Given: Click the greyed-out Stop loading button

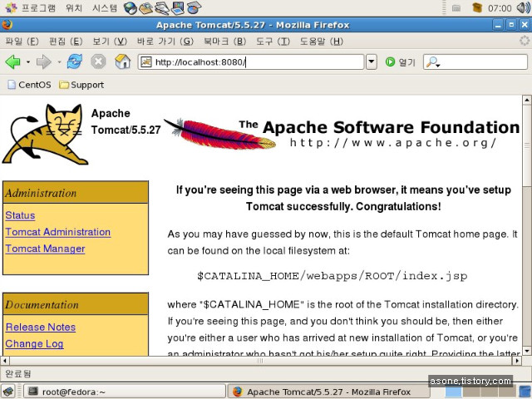Looking at the screenshot, I should tap(98, 62).
